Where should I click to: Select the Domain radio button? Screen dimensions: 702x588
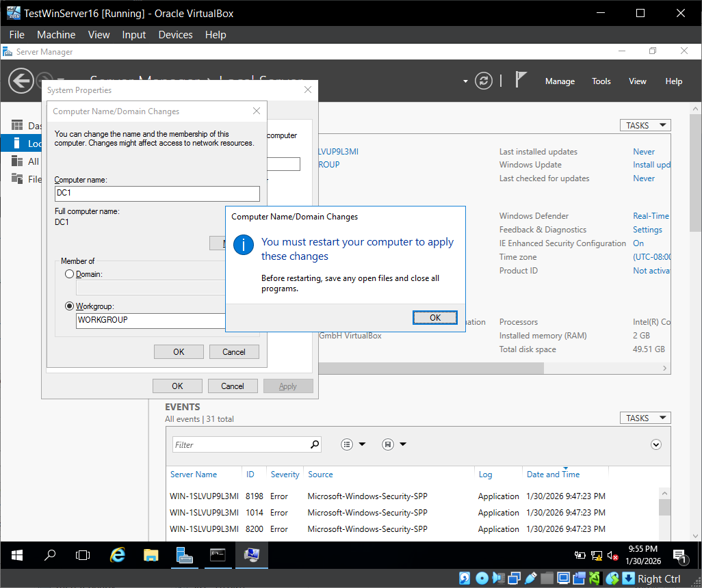[69, 274]
